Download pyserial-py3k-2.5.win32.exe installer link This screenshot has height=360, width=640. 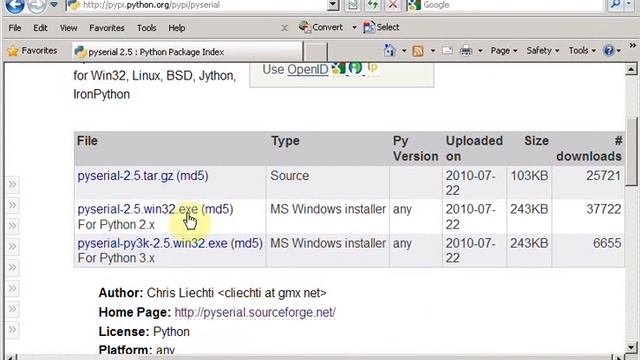(152, 243)
